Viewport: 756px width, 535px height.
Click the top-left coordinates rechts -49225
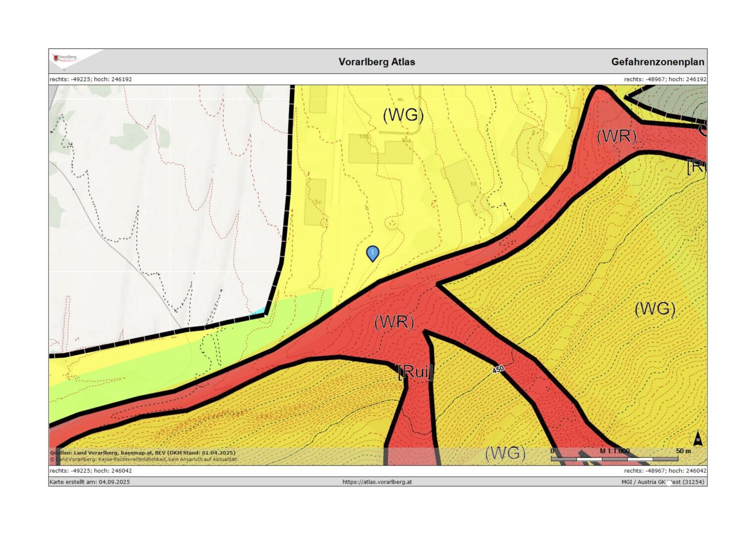point(91,79)
